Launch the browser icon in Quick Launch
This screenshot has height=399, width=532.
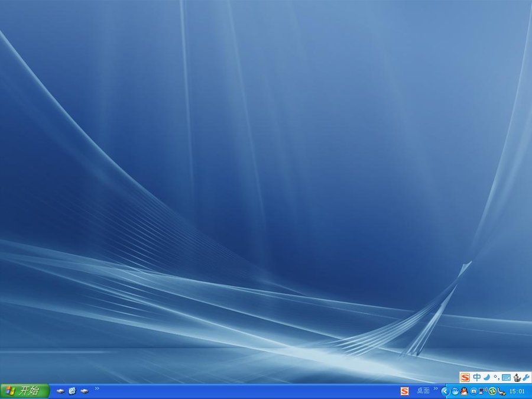coord(73,391)
